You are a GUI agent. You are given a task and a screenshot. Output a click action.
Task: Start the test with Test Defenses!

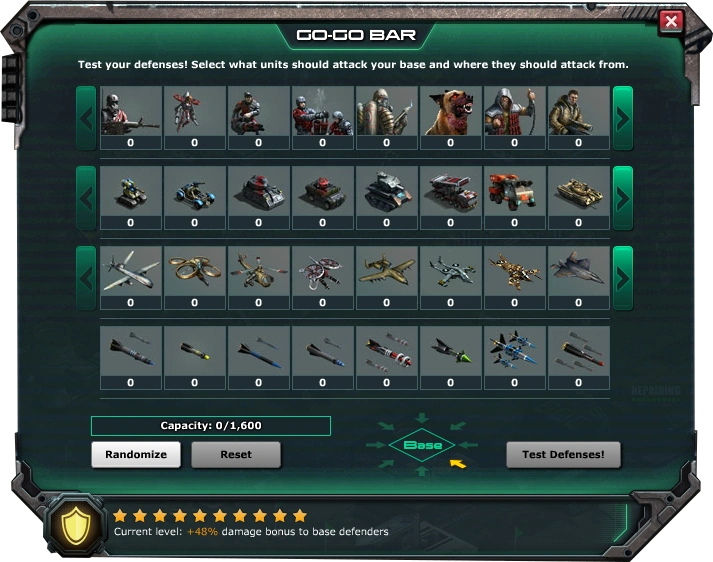click(563, 454)
